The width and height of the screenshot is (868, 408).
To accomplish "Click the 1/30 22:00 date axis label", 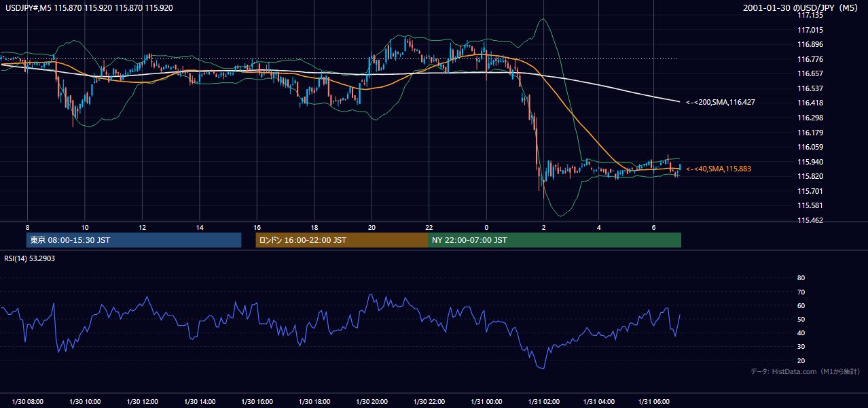I will [x=429, y=402].
